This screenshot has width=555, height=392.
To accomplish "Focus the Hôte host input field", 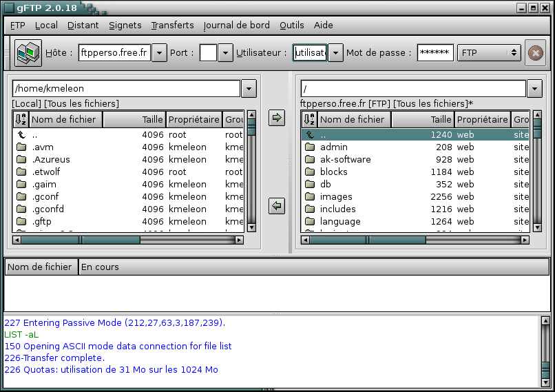I will tap(114, 53).
